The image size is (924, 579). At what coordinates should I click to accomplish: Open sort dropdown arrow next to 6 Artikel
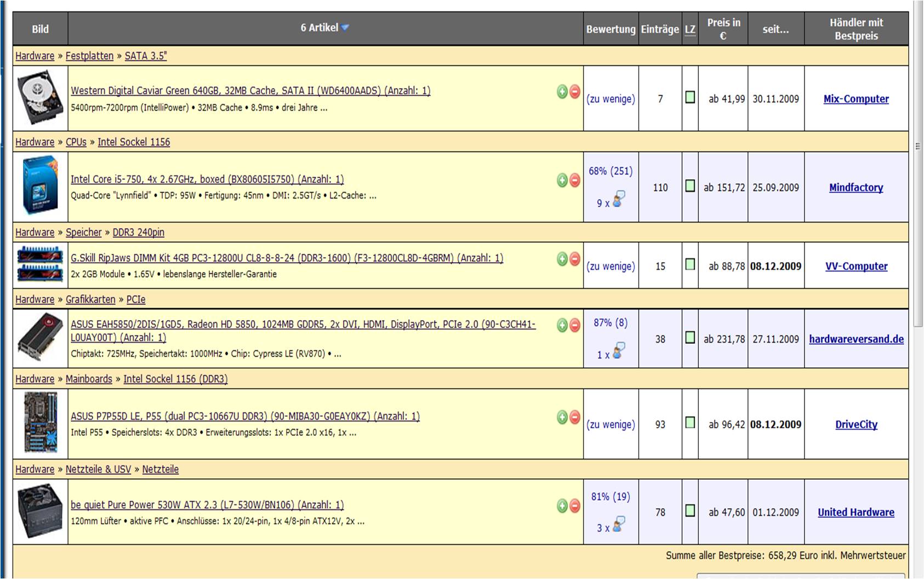pyautogui.click(x=345, y=27)
